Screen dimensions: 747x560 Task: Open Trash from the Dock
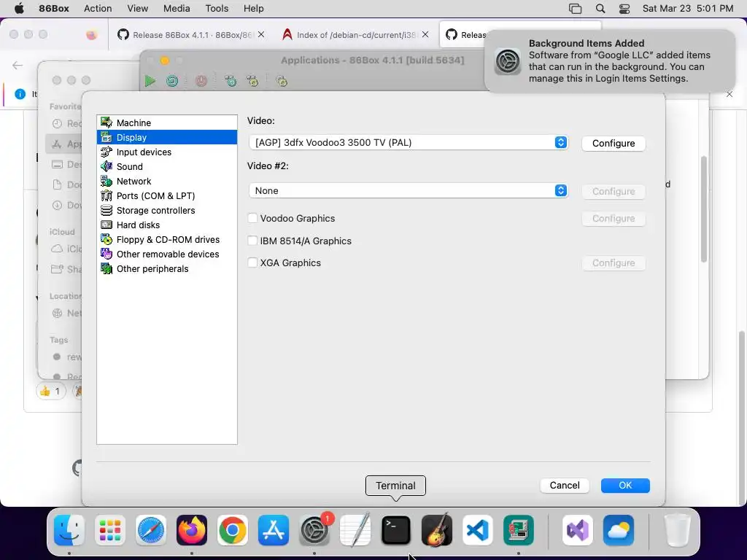click(677, 530)
